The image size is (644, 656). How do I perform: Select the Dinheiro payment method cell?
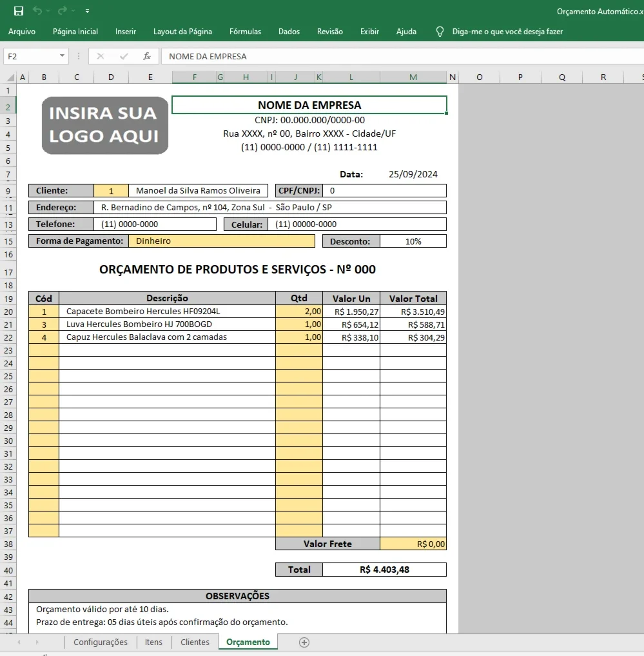point(222,241)
